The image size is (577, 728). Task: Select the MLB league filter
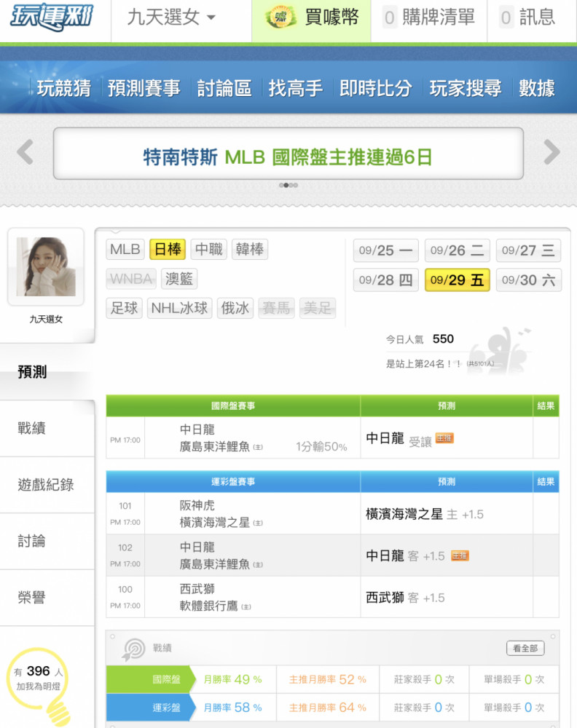click(125, 249)
